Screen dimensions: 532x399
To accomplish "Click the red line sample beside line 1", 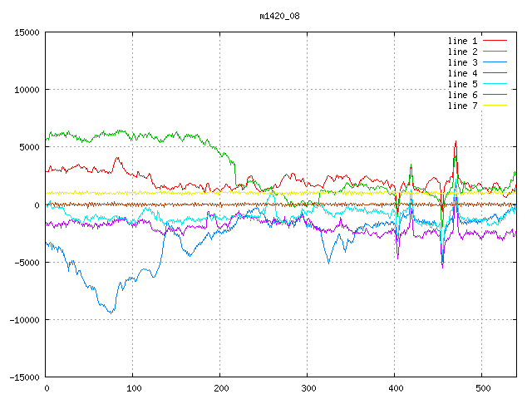I will (495, 41).
